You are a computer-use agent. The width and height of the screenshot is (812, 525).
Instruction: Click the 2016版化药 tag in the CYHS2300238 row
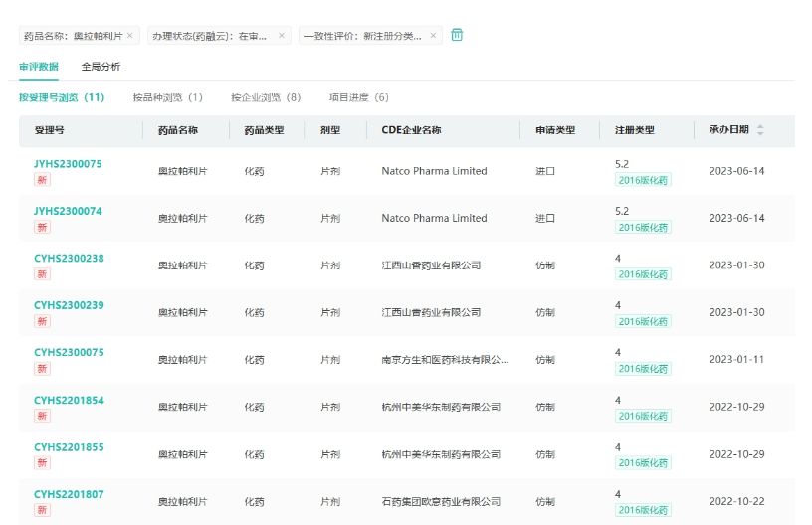point(643,274)
